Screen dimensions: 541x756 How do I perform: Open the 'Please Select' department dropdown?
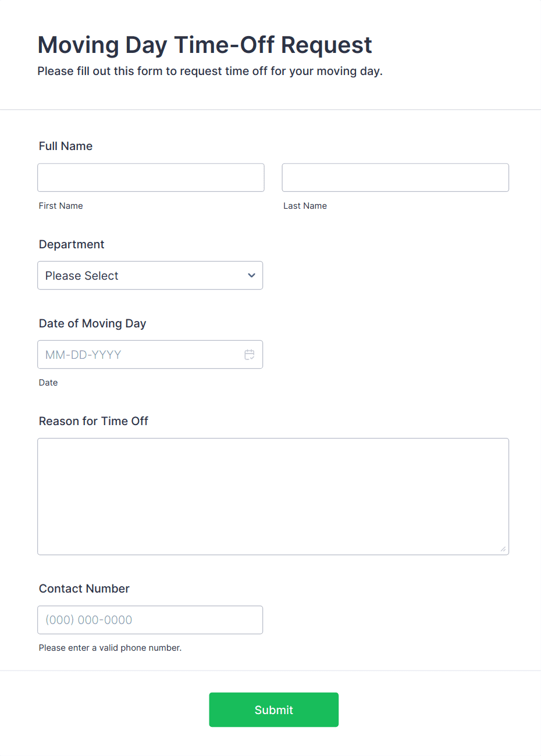[x=140, y=276]
